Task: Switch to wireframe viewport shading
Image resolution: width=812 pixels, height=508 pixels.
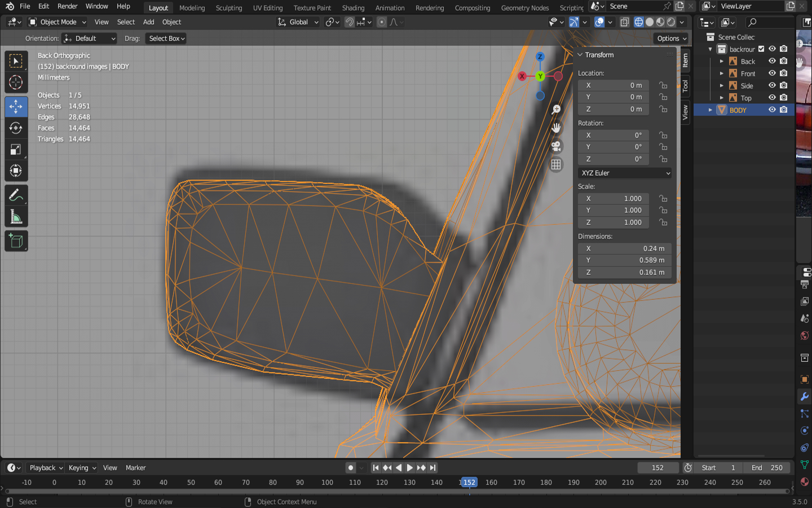Action: pyautogui.click(x=639, y=22)
